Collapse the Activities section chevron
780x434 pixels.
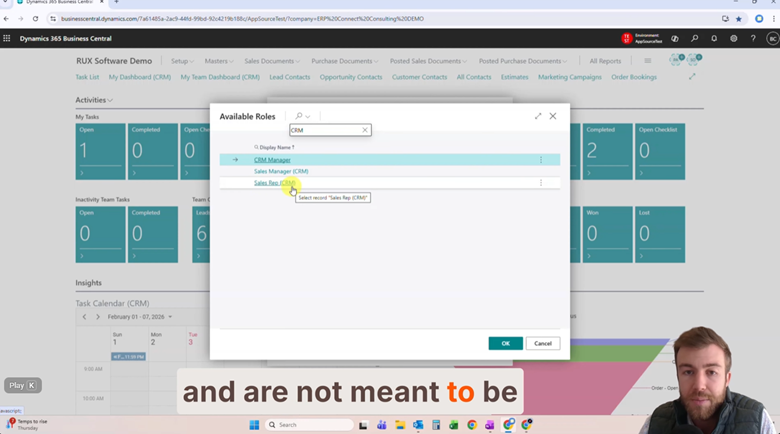click(x=110, y=100)
